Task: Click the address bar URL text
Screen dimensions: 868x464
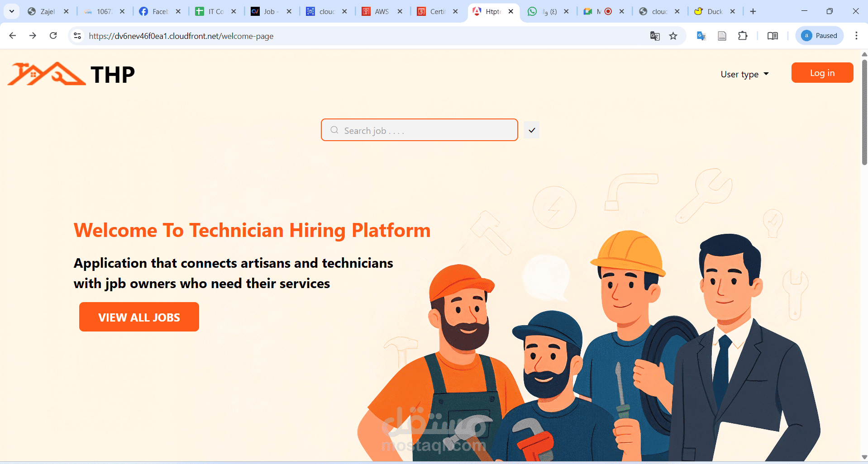Action: pyautogui.click(x=181, y=36)
